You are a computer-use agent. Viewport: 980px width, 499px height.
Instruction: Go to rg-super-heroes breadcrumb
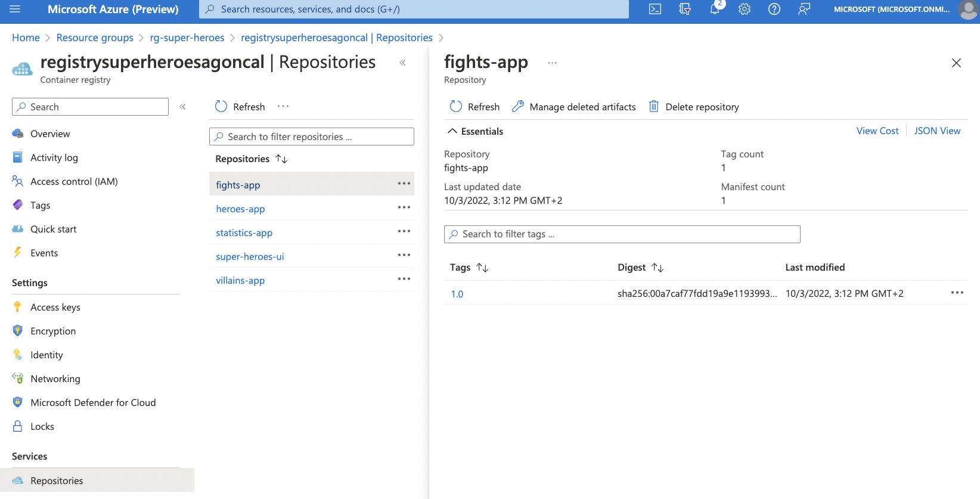click(187, 38)
